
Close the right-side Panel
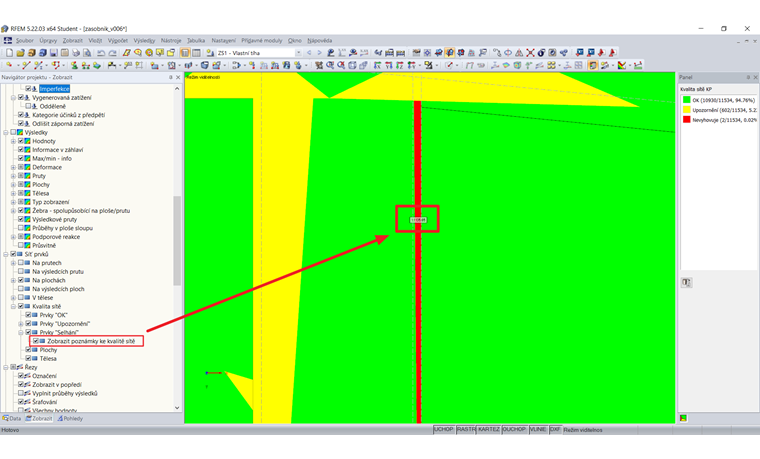755,77
